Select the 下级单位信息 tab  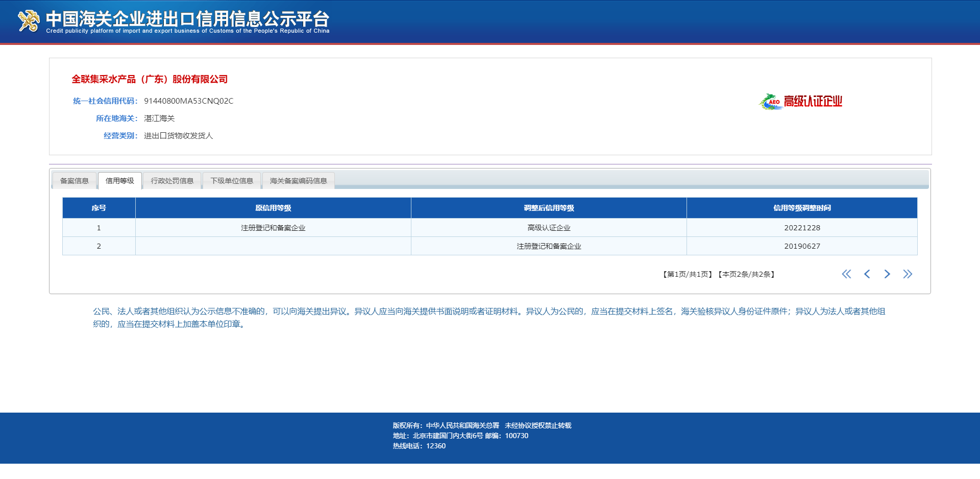232,180
